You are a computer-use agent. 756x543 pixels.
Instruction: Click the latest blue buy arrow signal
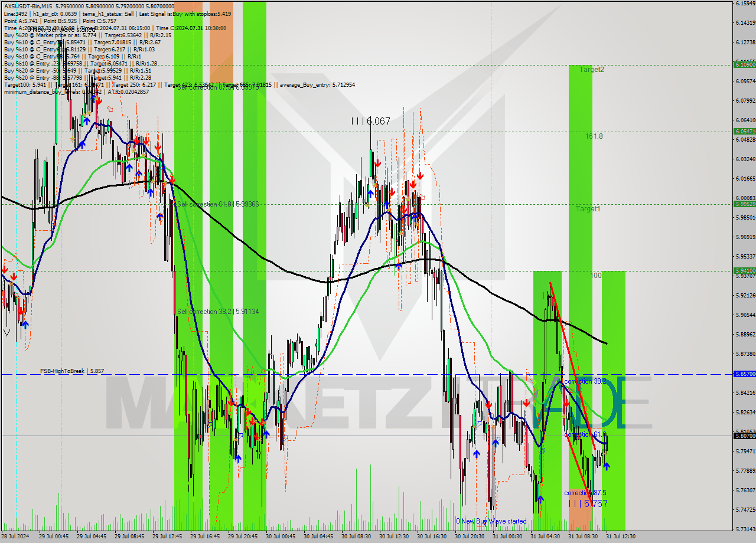[607, 466]
